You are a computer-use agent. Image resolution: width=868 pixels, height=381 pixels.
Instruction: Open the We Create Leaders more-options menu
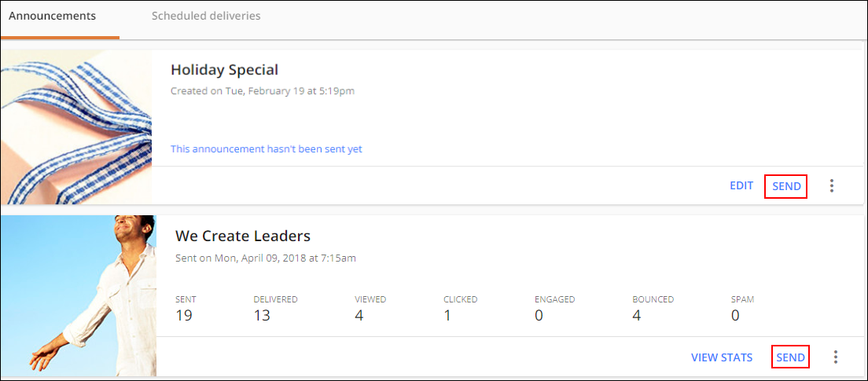836,357
